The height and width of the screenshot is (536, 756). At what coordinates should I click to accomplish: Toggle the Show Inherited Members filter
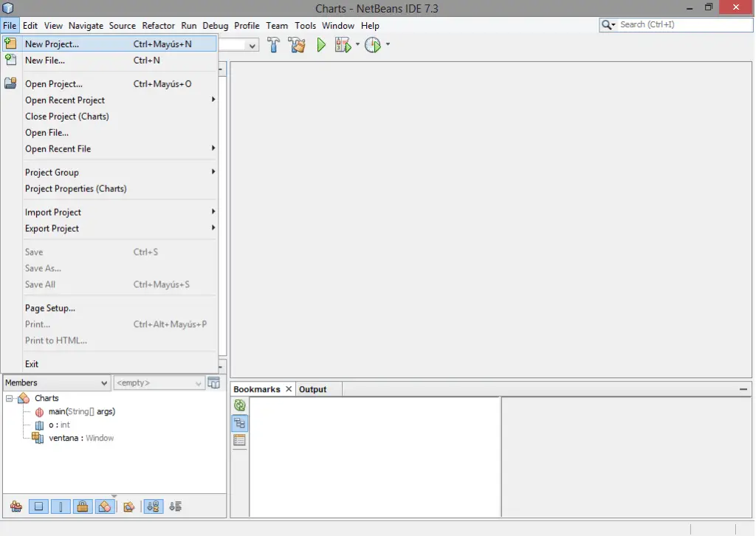[16, 506]
